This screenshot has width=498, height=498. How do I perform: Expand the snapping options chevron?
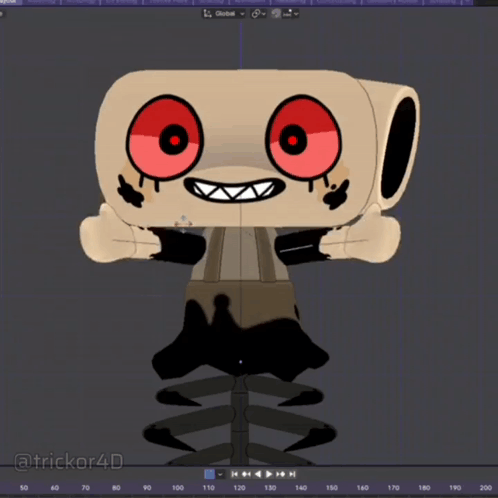tap(296, 14)
